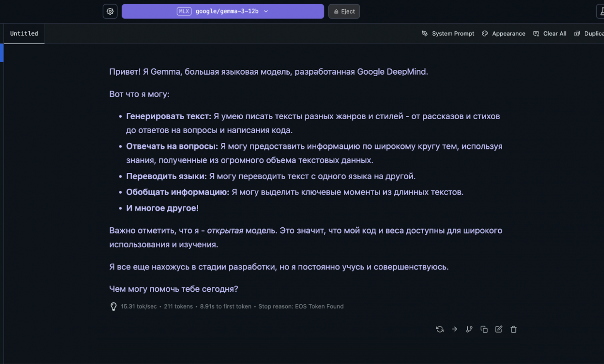Select the Untitled chat tab
This screenshot has height=364, width=604.
coord(24,33)
